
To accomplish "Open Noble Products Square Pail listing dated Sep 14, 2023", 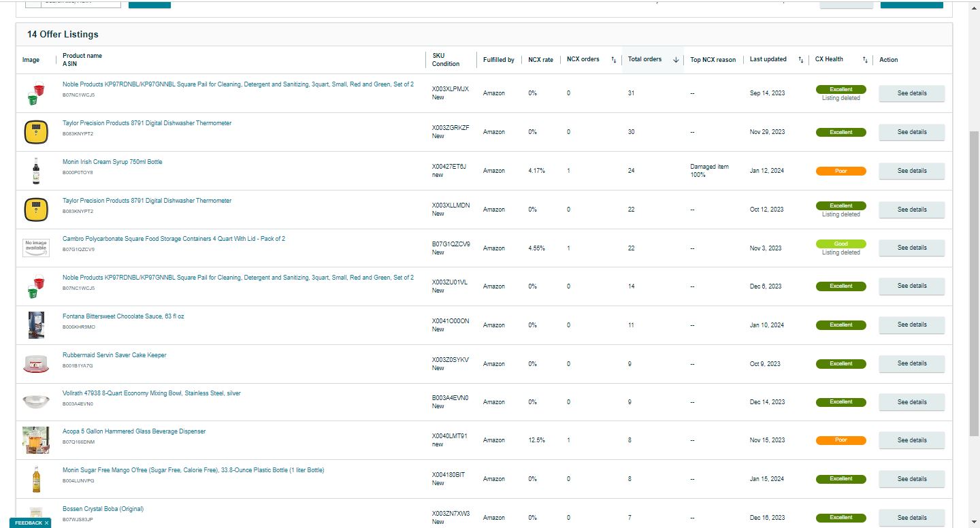I will click(x=238, y=84).
